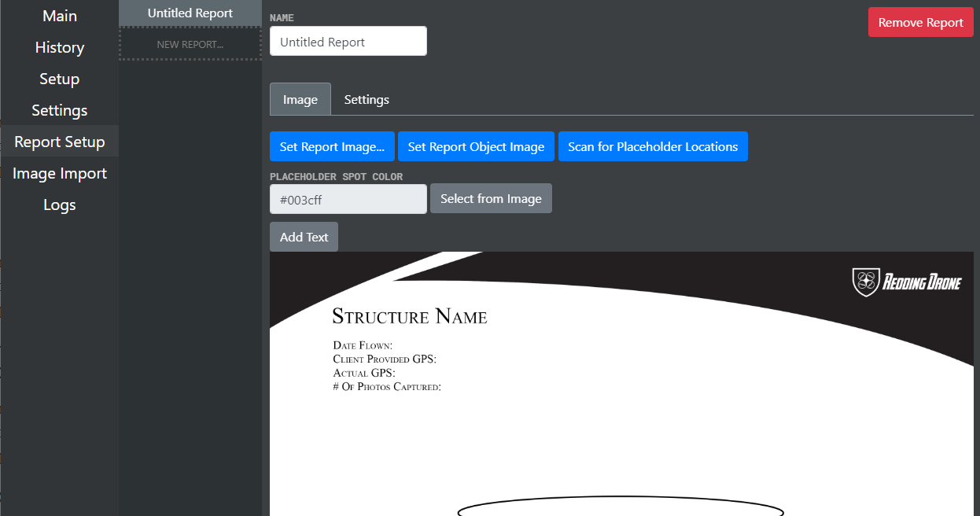This screenshot has width=980, height=516.
Task: Click Select from Image for placeholder color
Action: 491,198
